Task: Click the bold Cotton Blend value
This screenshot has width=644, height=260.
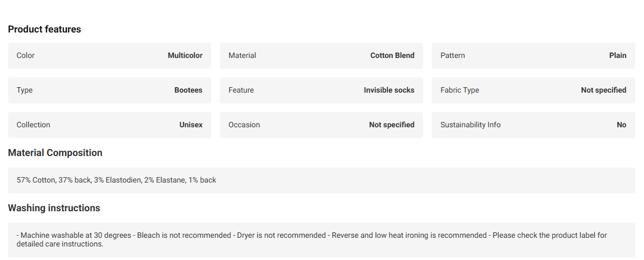Action: pos(392,55)
